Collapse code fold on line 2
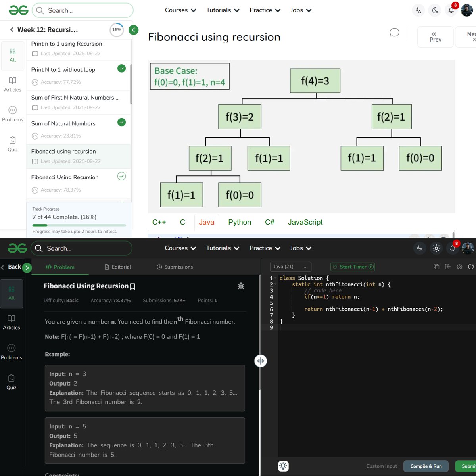 pos(275,284)
